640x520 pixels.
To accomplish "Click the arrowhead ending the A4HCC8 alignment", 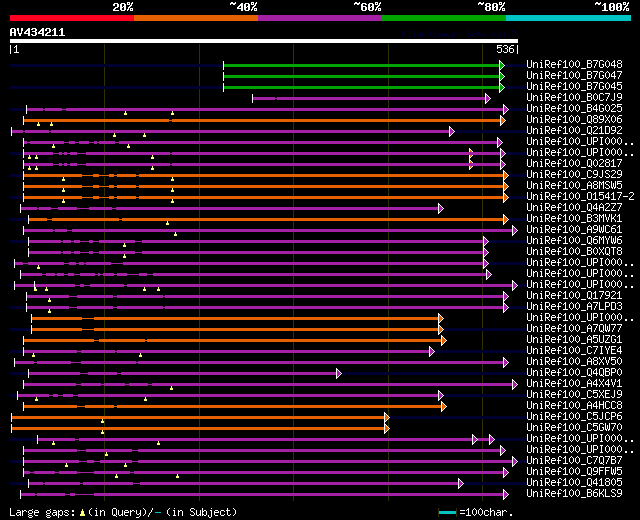I will [444, 407].
